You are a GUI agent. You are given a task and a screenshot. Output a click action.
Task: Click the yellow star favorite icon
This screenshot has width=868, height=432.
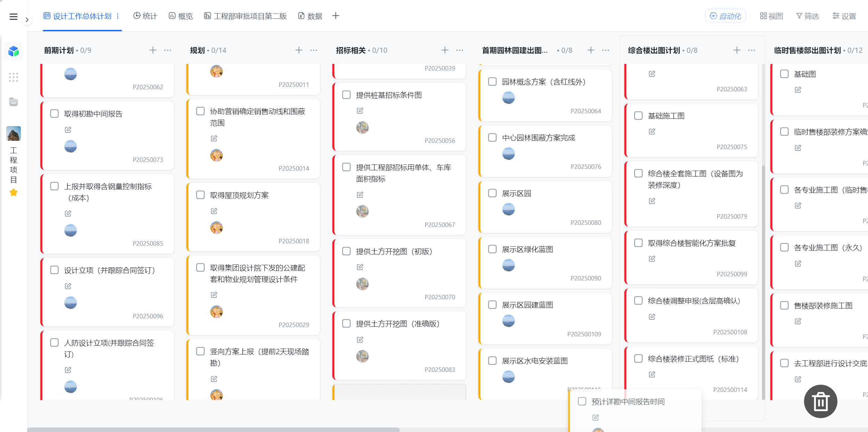14,192
